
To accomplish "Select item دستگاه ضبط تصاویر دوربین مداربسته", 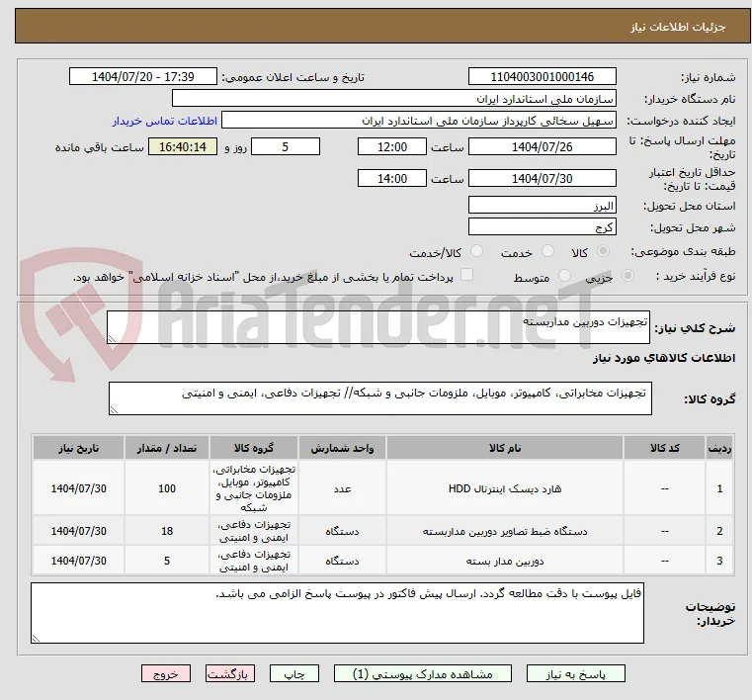I will tap(505, 531).
